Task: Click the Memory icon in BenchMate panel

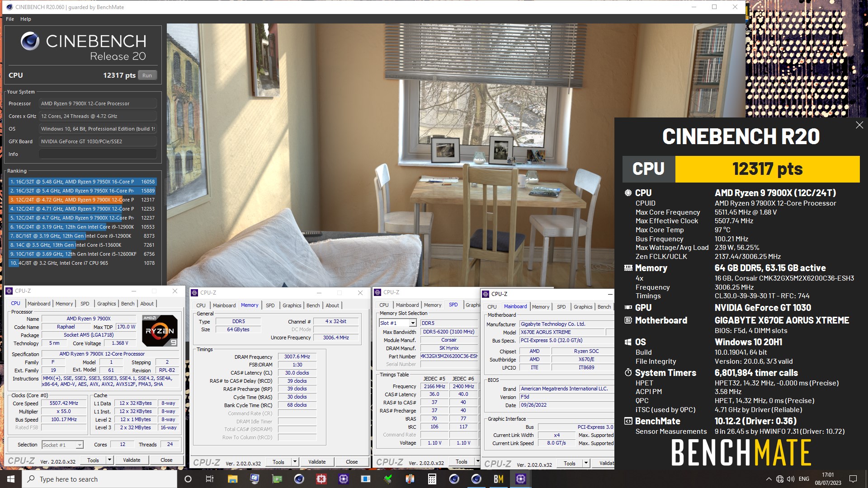Action: click(x=628, y=268)
